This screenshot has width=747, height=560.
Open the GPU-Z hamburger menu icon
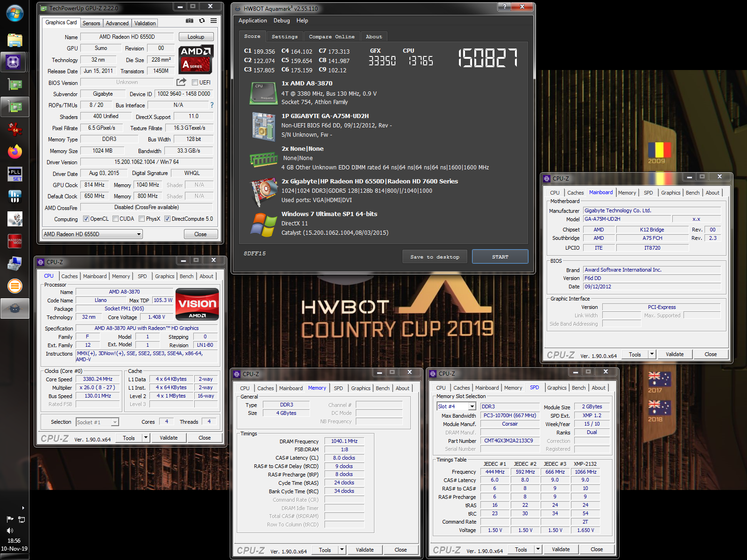coord(213,21)
